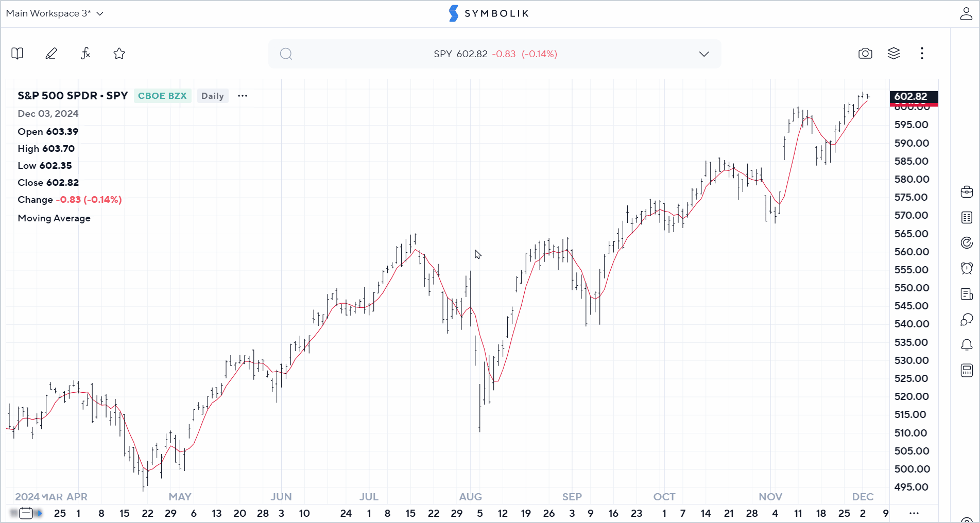Expand the symbol selector chevron
Viewport: 980px width, 523px height.
tap(704, 54)
